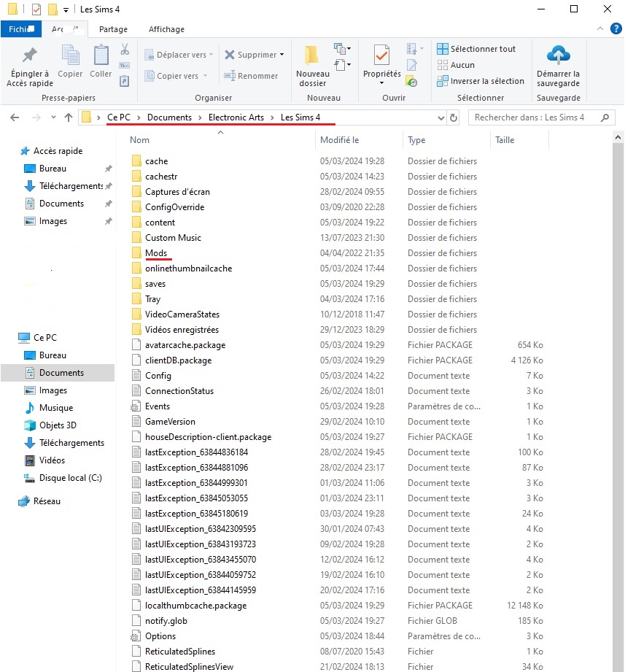Select Ce PC in the navigation pane
This screenshot has width=625, height=672.
click(x=37, y=338)
